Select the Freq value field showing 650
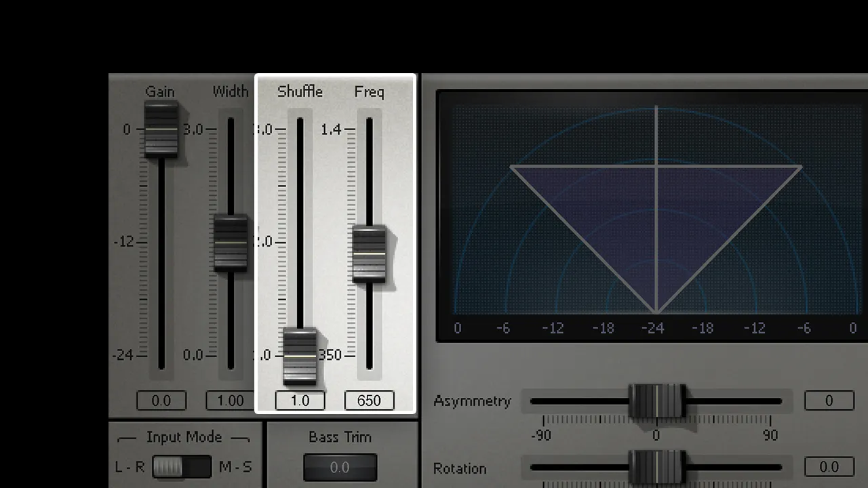This screenshot has width=868, height=488. 369,401
